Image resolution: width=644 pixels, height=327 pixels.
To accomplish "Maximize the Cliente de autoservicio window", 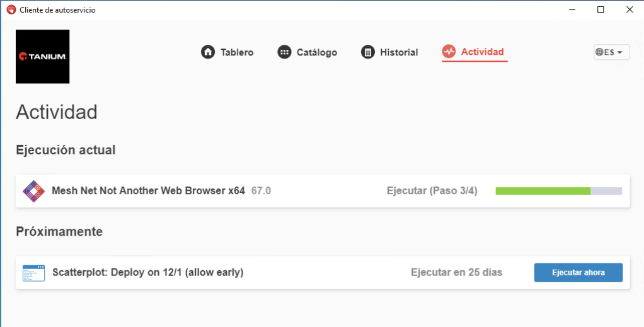I will [601, 9].
